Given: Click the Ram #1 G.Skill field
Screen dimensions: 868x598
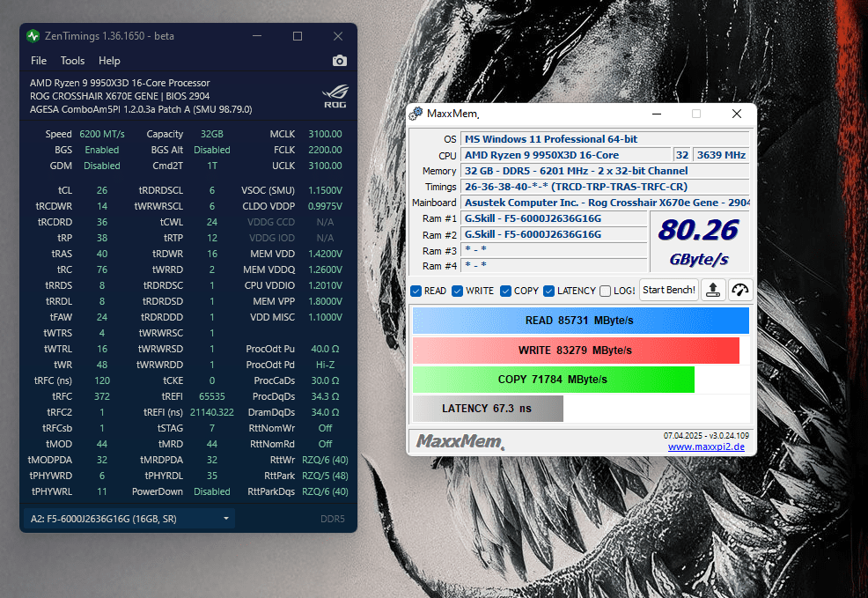Looking at the screenshot, I should tap(554, 218).
